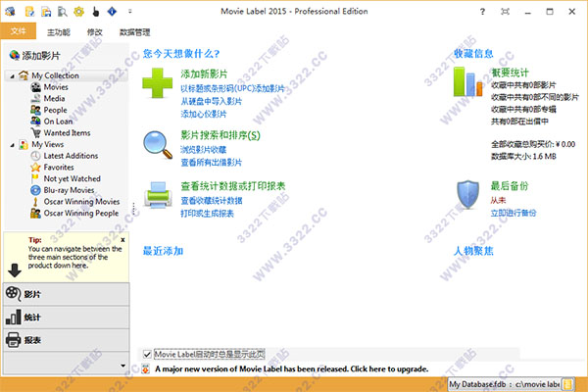Image resolution: width=588 pixels, height=392 pixels.
Task: Click 以标题或条形码(UPC)添加影片 link
Action: coord(232,88)
